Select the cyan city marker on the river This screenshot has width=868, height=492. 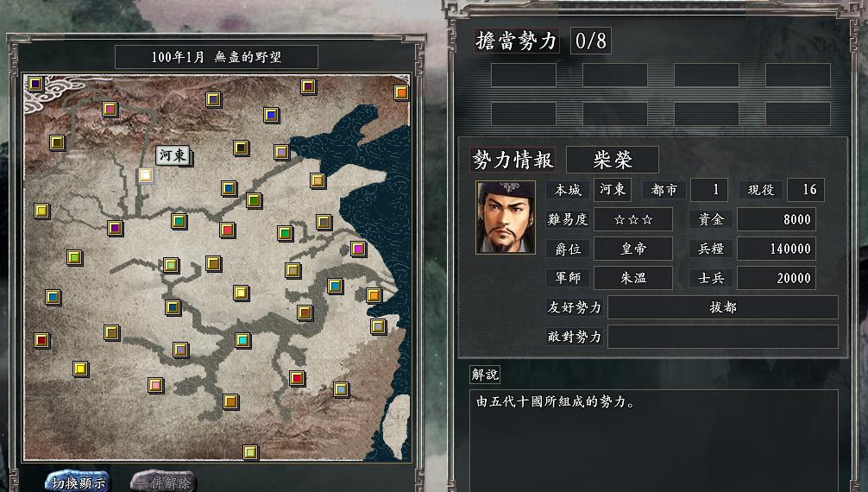[242, 339]
